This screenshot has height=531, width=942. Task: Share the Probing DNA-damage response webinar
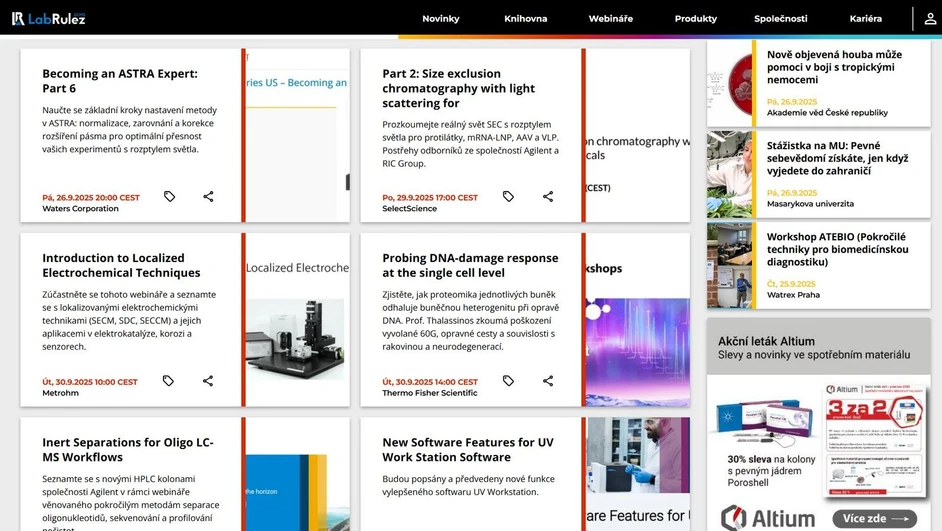point(548,381)
